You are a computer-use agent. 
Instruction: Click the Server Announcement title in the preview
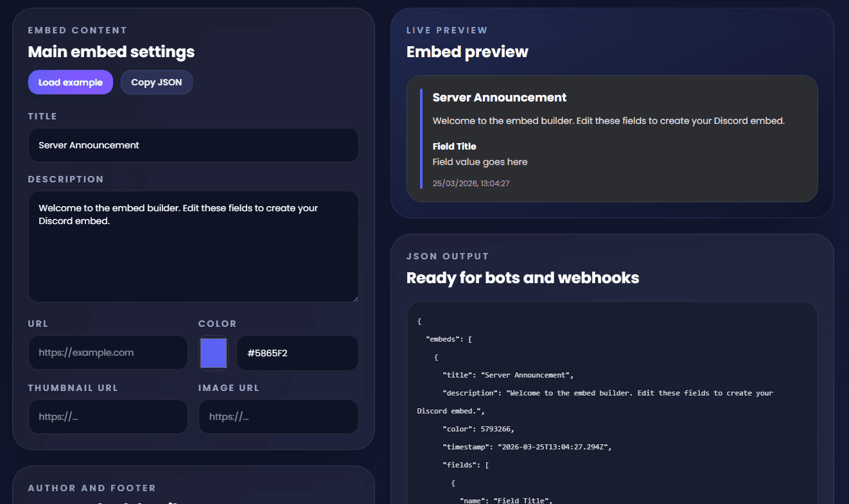[499, 97]
